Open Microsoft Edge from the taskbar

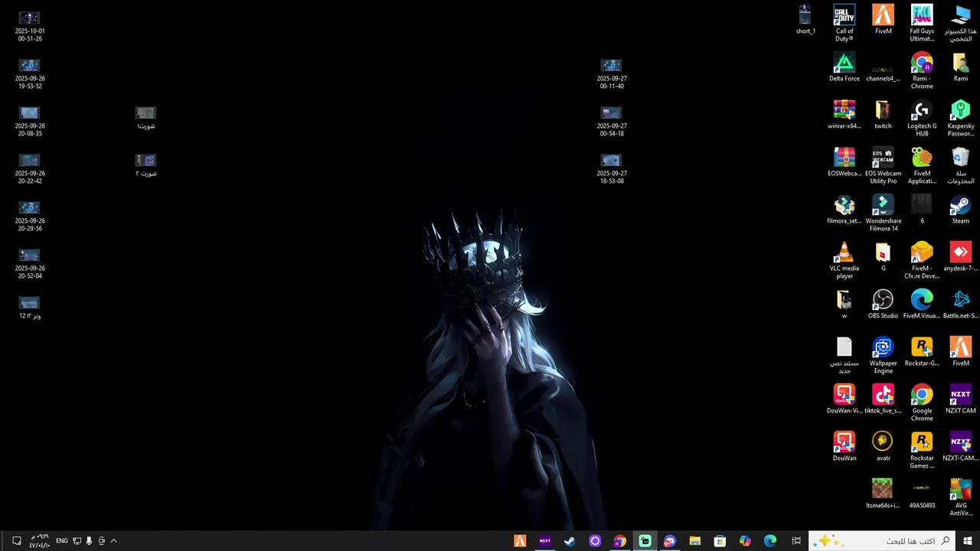pyautogui.click(x=770, y=541)
